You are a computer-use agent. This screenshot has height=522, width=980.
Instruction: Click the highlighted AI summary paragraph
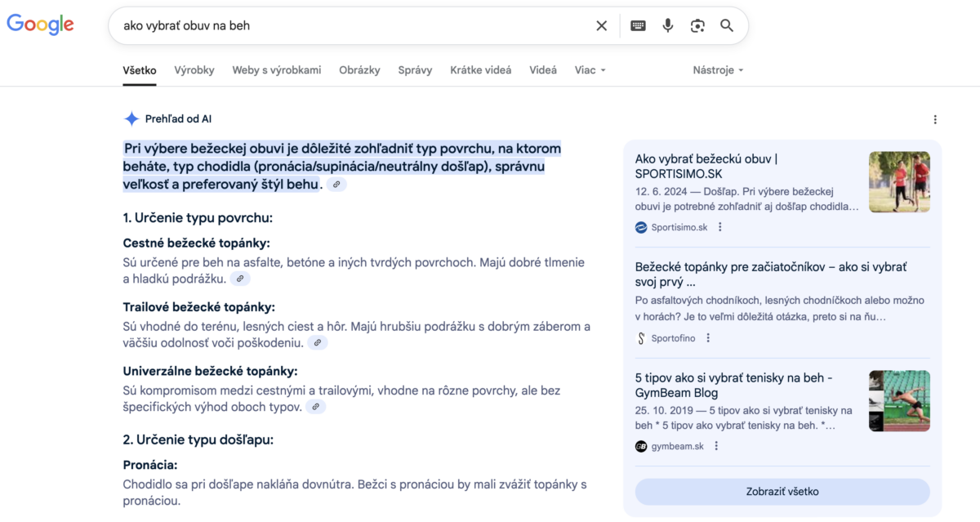pyautogui.click(x=342, y=167)
